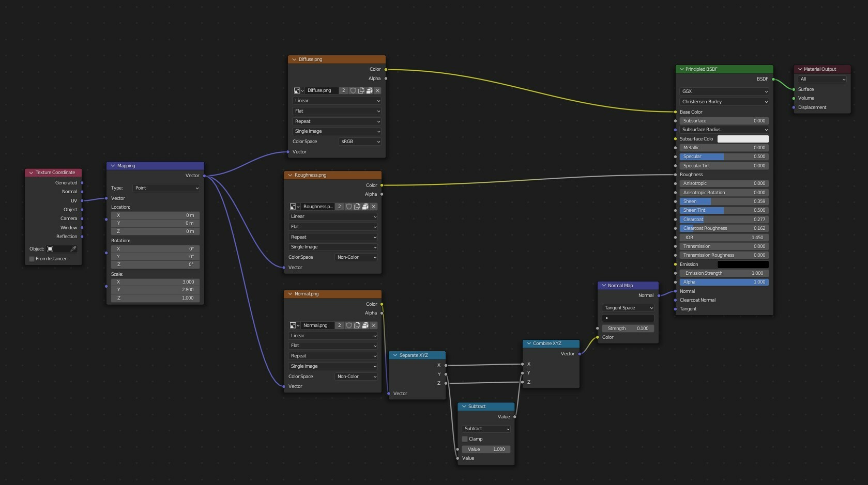The height and width of the screenshot is (485, 868).
Task: Open image browser on Normal.png node
Action: pos(295,325)
